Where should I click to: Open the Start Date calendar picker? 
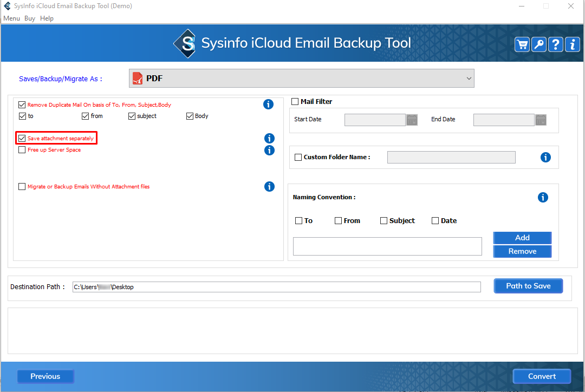[412, 120]
